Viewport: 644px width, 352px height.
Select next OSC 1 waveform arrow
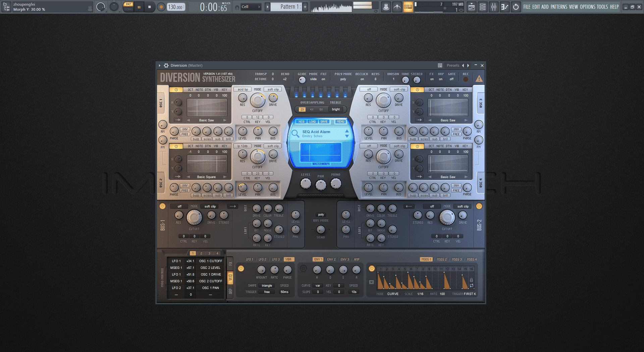pyautogui.click(x=225, y=120)
